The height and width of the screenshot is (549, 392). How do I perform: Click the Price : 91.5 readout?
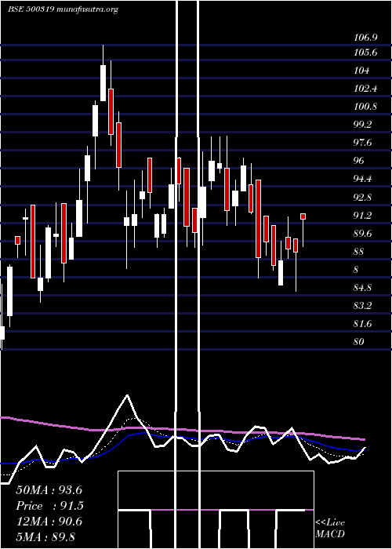tap(49, 506)
